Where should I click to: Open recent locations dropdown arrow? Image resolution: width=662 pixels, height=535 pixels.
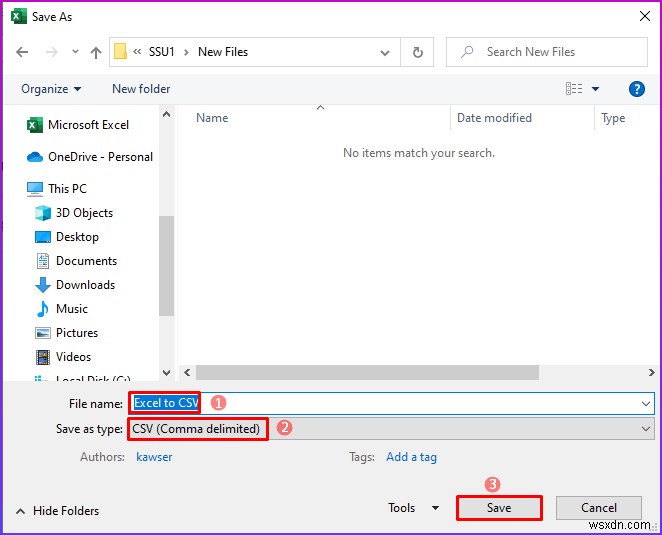tap(75, 52)
